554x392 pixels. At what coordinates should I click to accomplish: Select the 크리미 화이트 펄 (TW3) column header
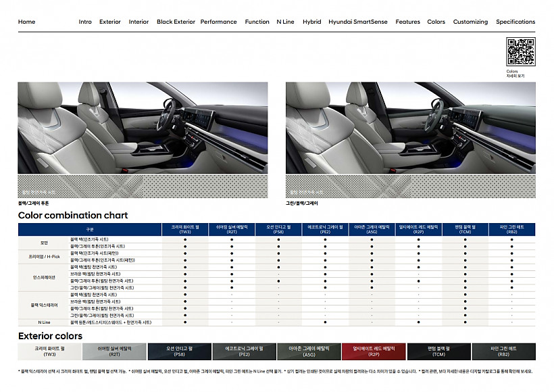pos(185,229)
